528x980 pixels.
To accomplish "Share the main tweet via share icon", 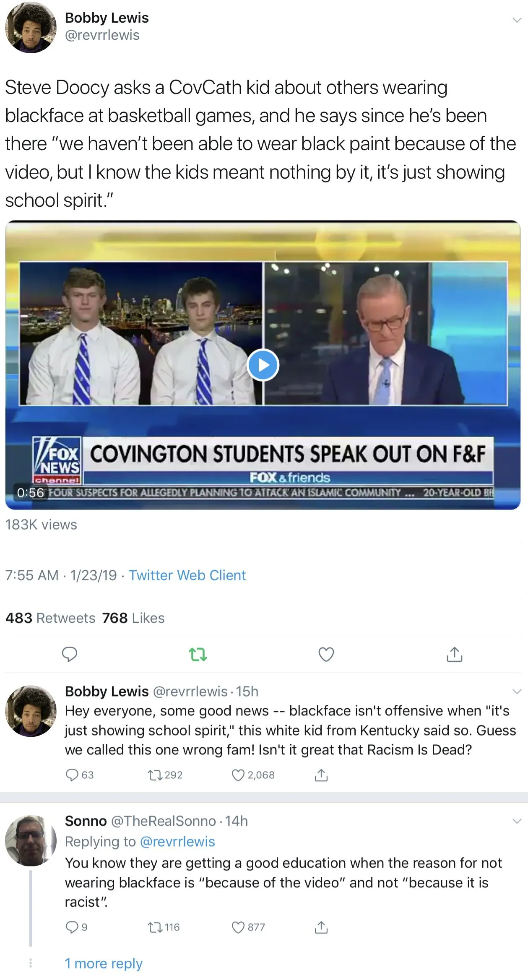I will point(455,654).
